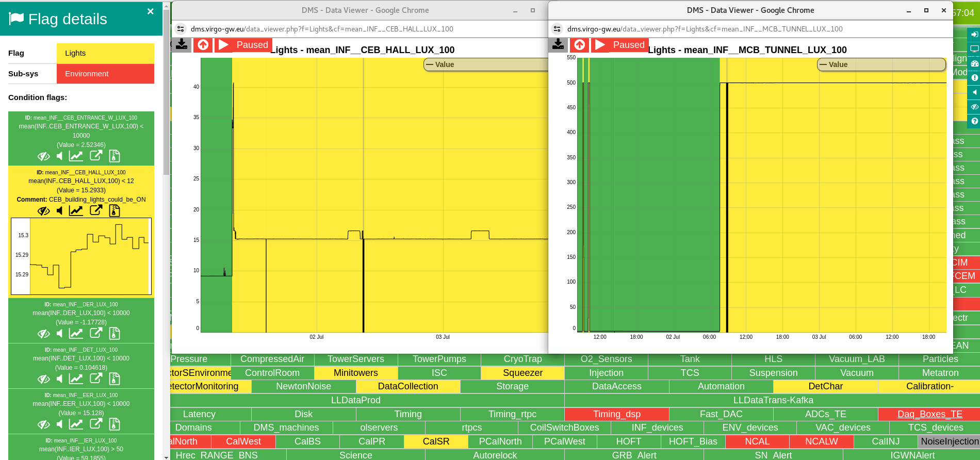Toggle hidden flags with sidebar eye icon
Screen dimensions: 980x460
[974, 107]
